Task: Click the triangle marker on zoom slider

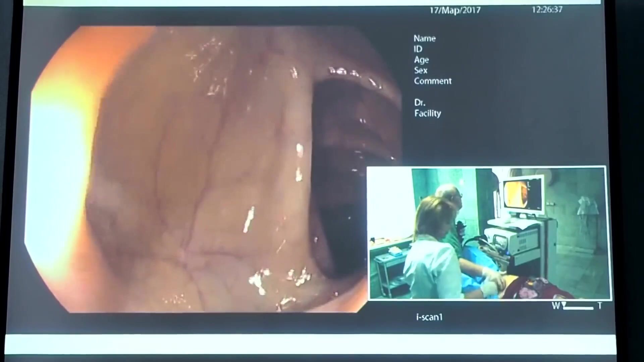Action: 564,304
